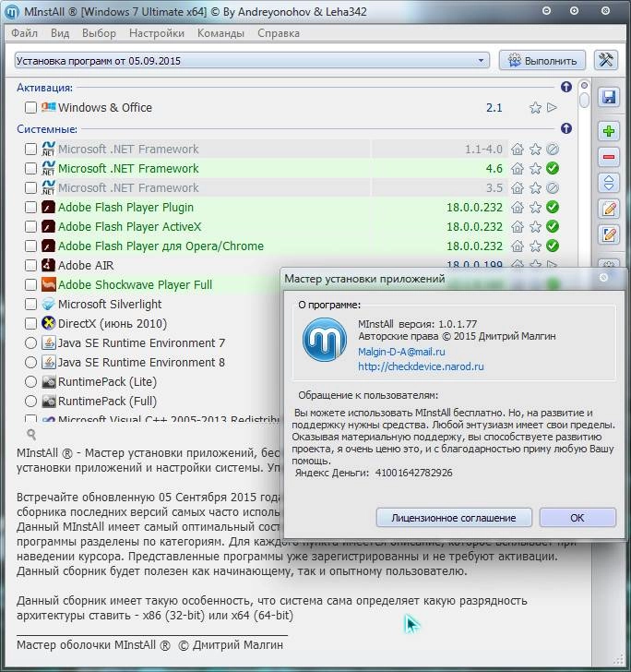Open the Файл menu
Viewport: 631px width, 672px height.
pyautogui.click(x=24, y=33)
